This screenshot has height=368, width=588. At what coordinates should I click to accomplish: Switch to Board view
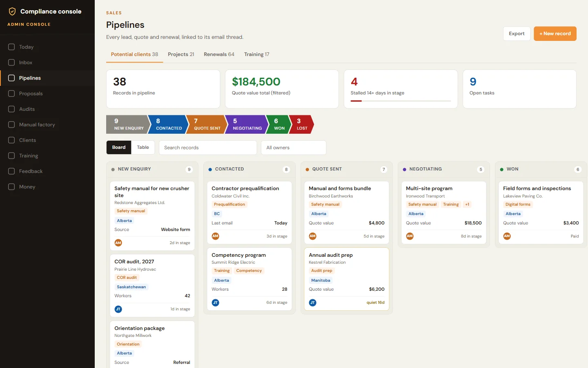click(x=119, y=147)
